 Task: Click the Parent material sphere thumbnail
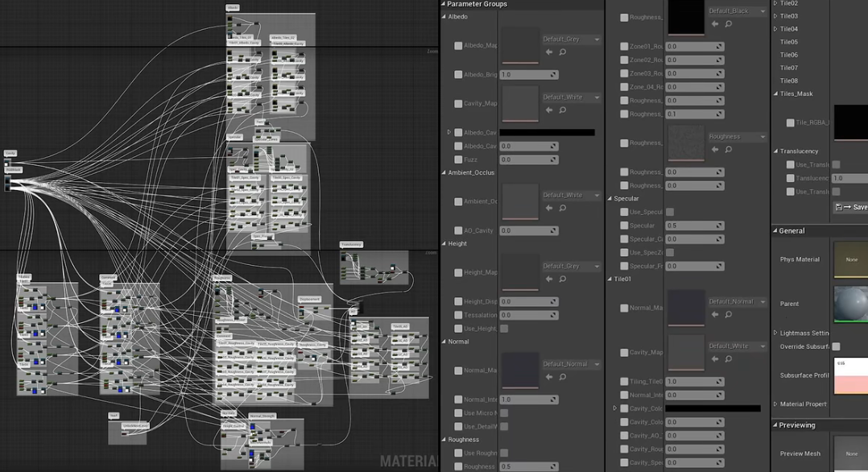coord(851,304)
